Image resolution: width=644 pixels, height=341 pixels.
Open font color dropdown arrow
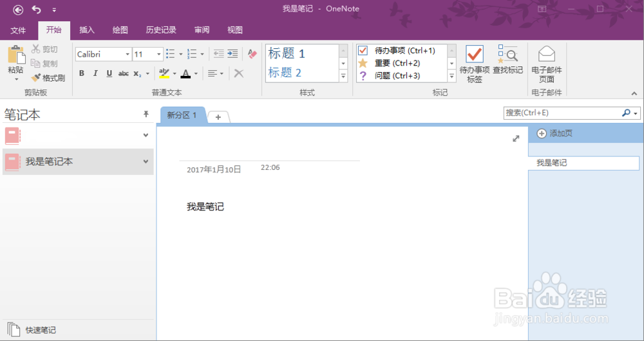click(196, 74)
